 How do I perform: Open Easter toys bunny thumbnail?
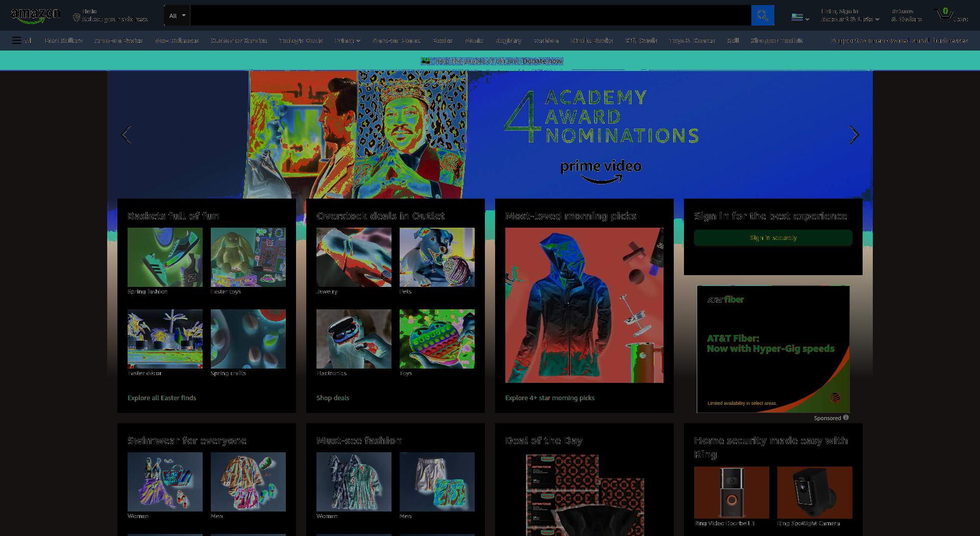[248, 257]
